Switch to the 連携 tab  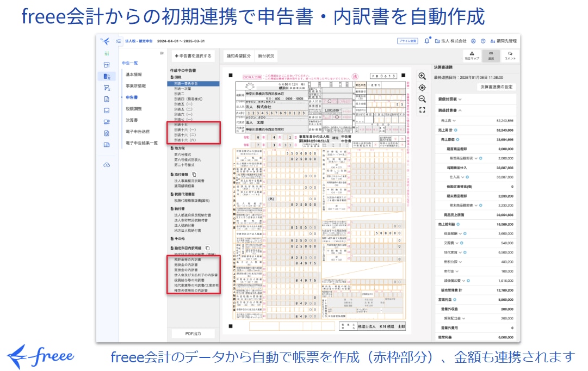[491, 56]
